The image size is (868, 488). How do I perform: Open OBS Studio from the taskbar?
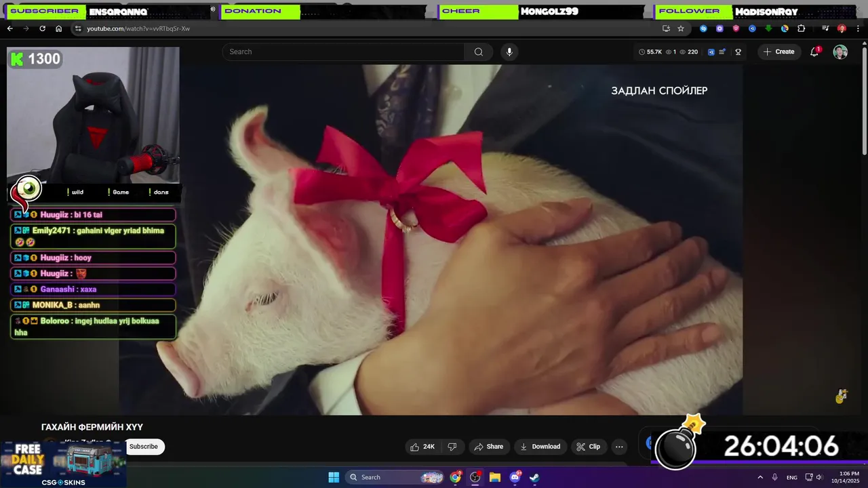tap(475, 477)
